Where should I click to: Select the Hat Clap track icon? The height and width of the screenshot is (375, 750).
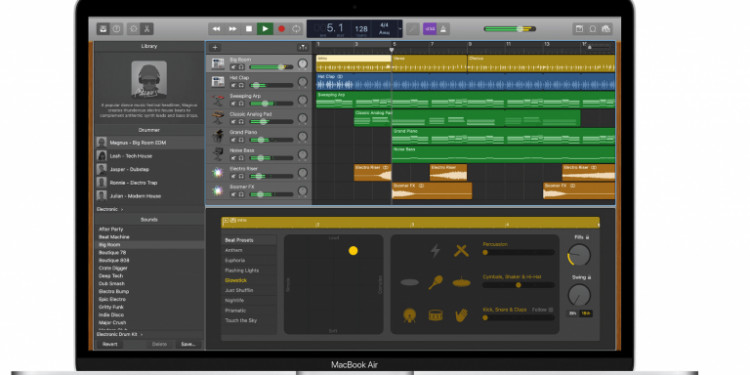coord(218,82)
